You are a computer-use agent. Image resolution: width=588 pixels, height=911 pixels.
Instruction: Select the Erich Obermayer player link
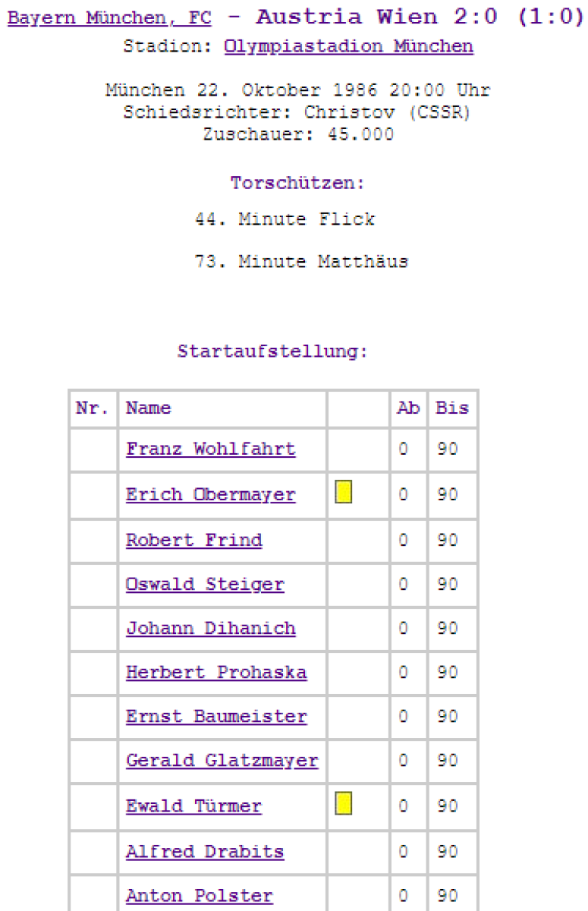click(x=210, y=495)
